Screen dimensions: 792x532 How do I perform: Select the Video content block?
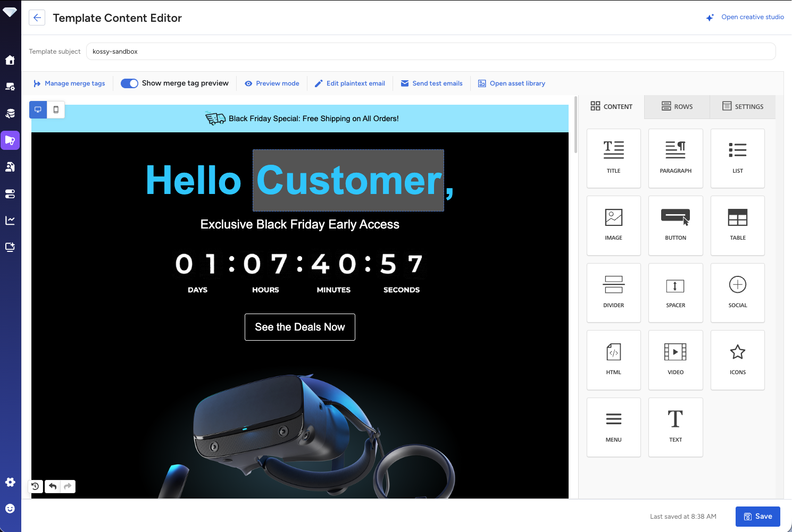[x=676, y=360]
